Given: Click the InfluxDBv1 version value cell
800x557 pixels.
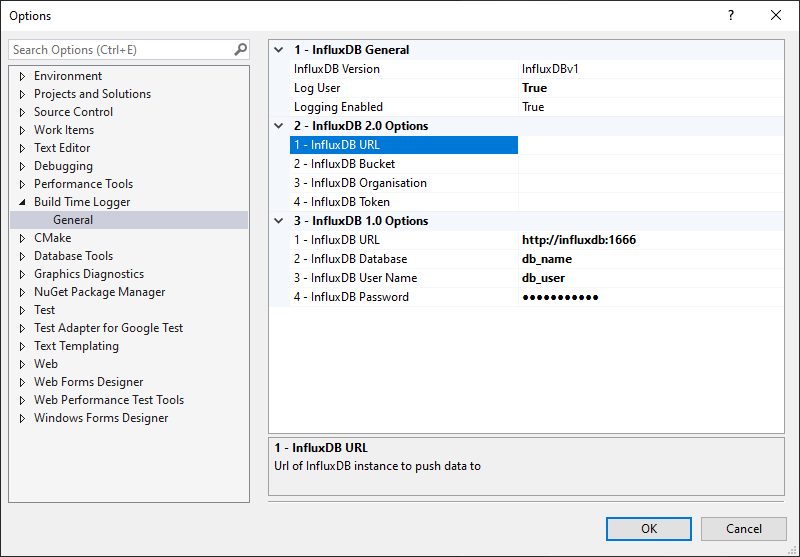Looking at the screenshot, I should pos(651,69).
